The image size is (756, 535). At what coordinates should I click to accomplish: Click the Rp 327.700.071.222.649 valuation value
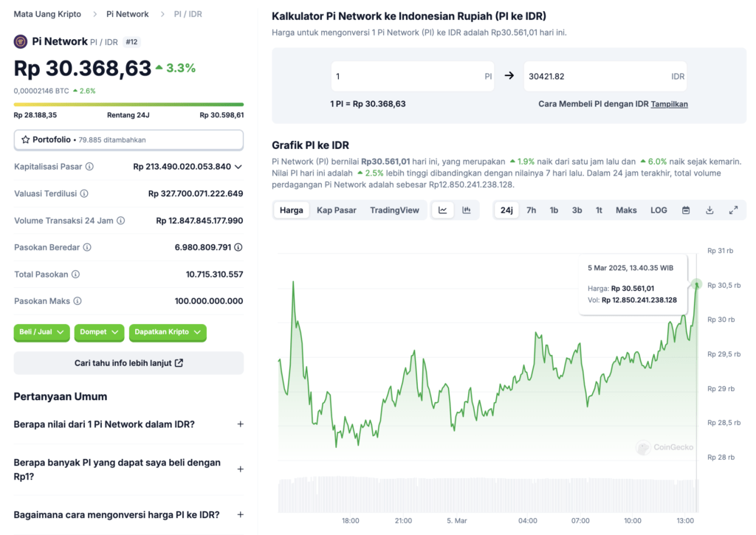tap(196, 194)
